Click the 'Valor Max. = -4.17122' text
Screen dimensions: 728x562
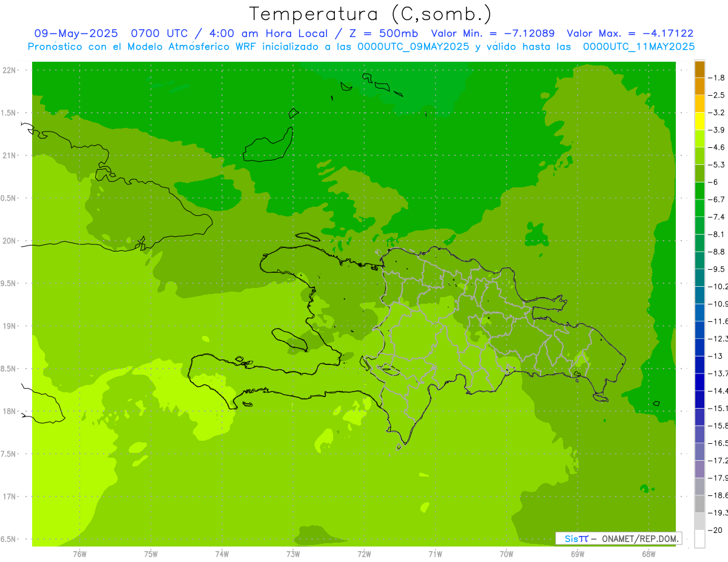click(x=630, y=34)
